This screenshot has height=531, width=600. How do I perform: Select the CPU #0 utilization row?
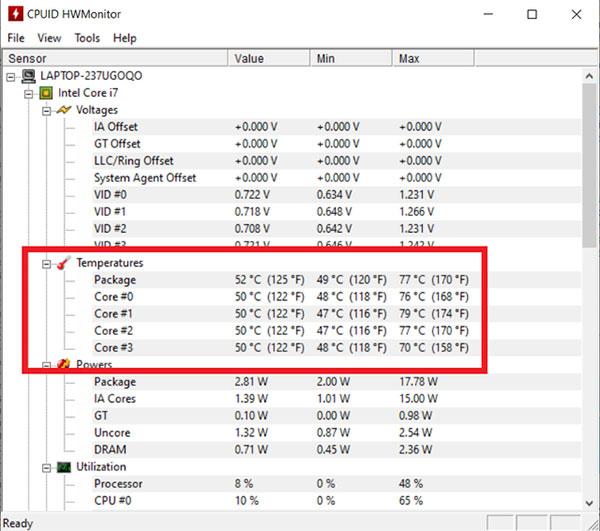(x=337, y=500)
